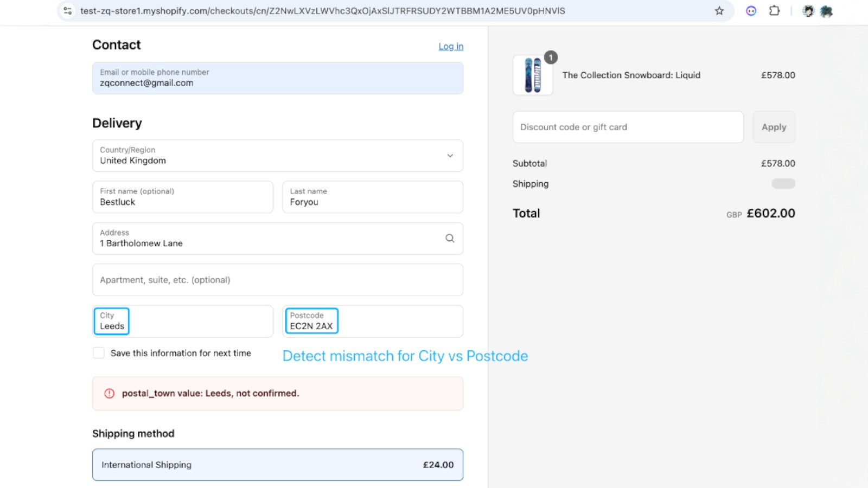Expand the United Kingdom region selector chevron
The width and height of the screenshot is (868, 488).
tap(450, 156)
